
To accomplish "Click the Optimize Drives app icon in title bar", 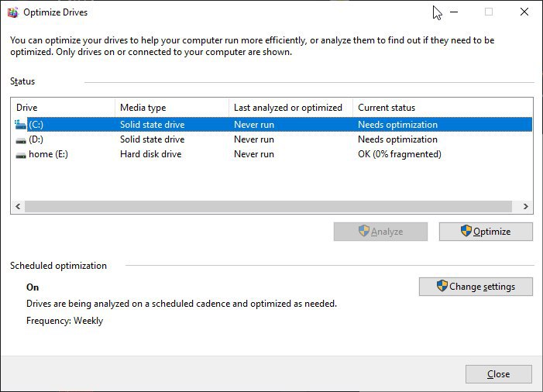I will point(13,12).
